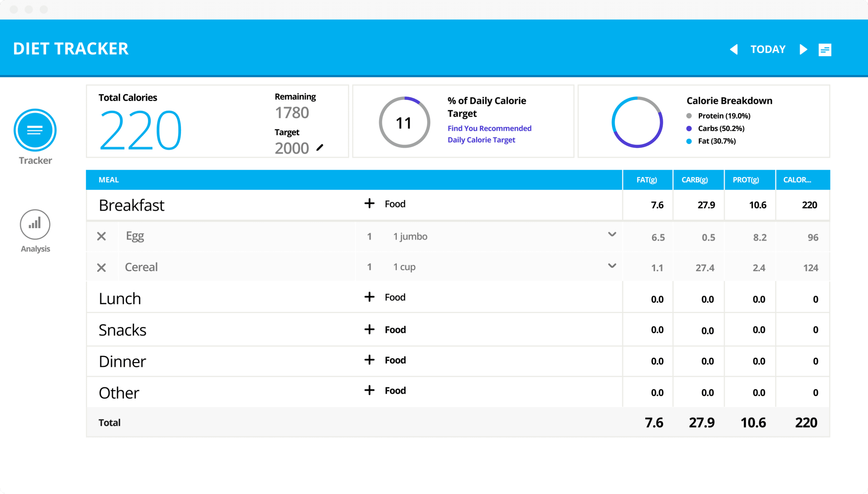Open the Analysis view
Image resolution: width=868 pixels, height=494 pixels.
pos(35,224)
